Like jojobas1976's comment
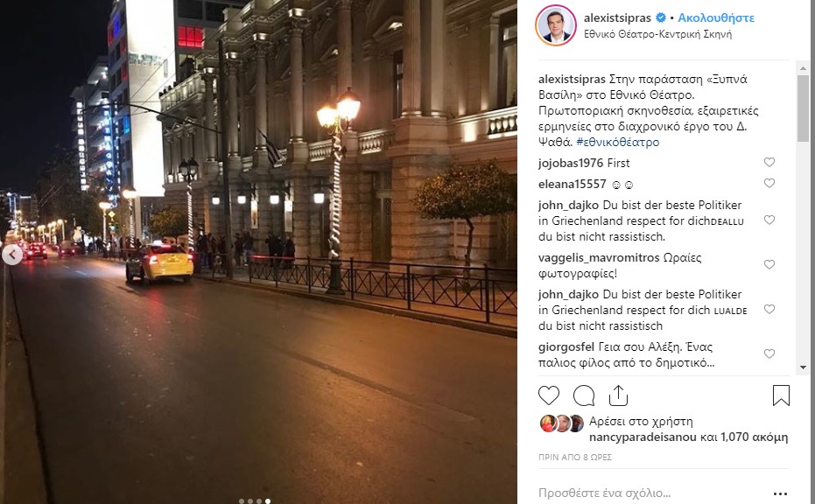The height and width of the screenshot is (504, 815). pos(769,162)
